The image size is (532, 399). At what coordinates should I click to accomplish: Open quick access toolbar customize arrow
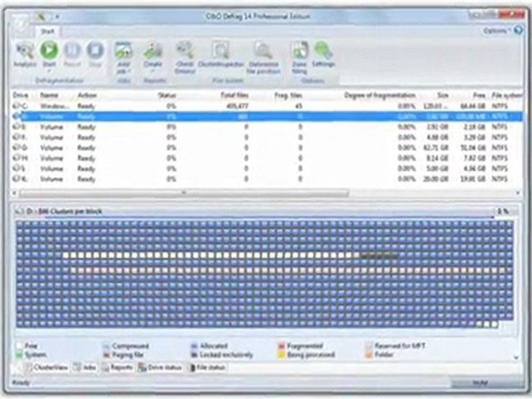tap(57, 16)
